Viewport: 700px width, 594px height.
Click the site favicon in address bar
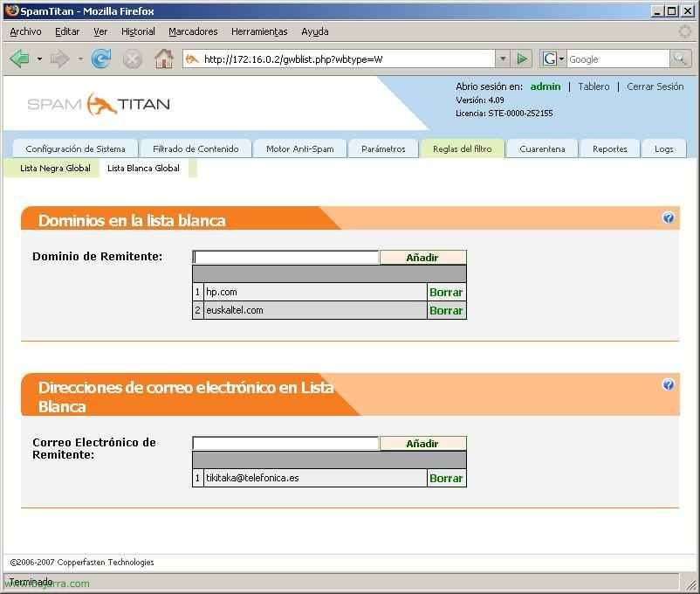192,59
